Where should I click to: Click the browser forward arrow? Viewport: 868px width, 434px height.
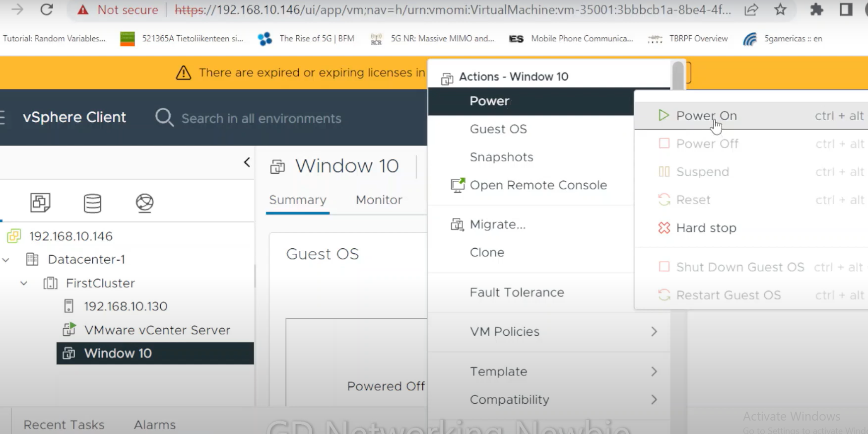pyautogui.click(x=17, y=9)
